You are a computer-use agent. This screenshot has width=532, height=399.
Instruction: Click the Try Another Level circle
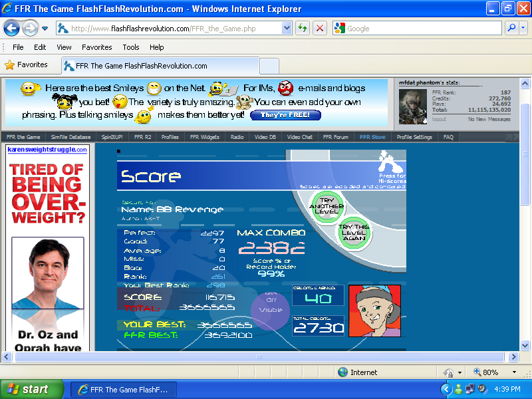tap(327, 203)
